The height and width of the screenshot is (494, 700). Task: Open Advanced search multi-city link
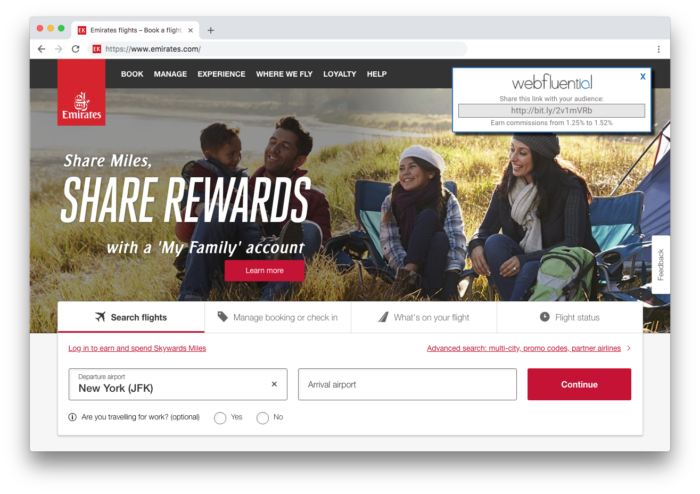(x=524, y=348)
